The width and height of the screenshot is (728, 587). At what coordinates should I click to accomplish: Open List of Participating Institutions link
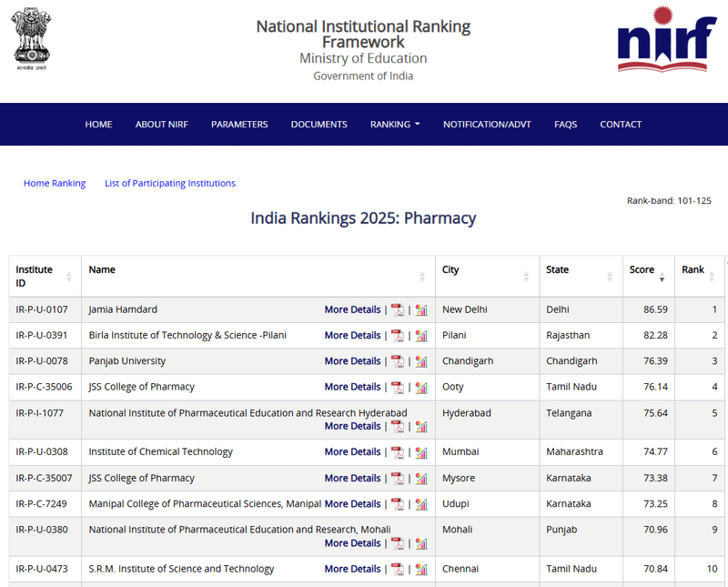tap(170, 184)
